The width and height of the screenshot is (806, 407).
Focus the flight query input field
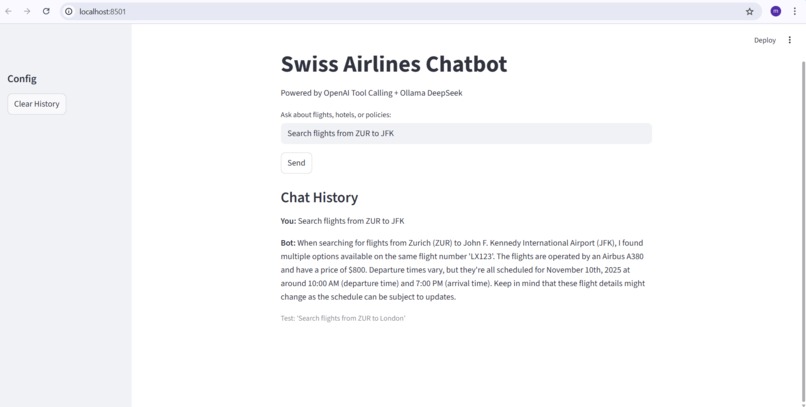point(466,134)
